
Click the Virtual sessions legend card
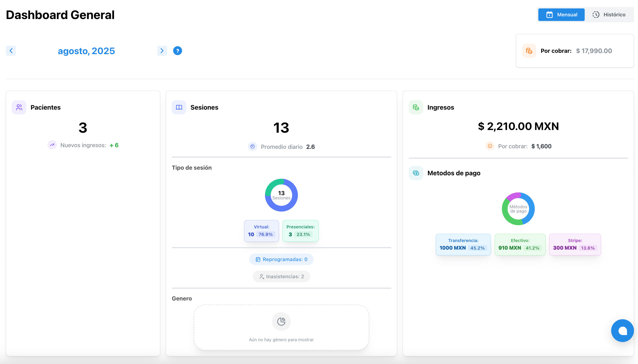(261, 231)
